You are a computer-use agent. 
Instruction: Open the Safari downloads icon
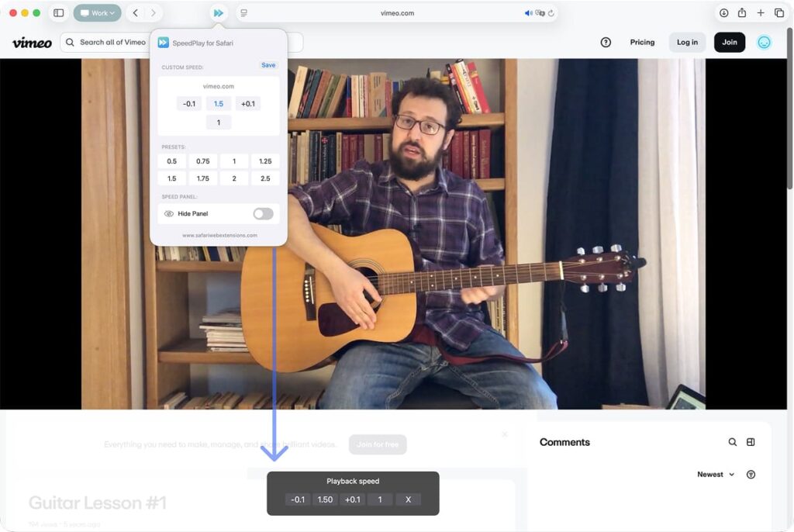coord(723,13)
